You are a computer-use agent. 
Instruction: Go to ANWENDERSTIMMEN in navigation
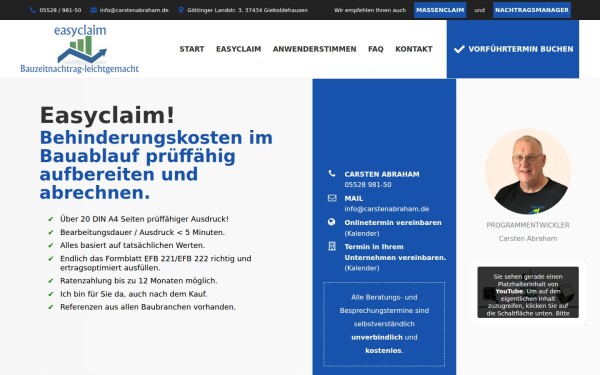(x=315, y=49)
